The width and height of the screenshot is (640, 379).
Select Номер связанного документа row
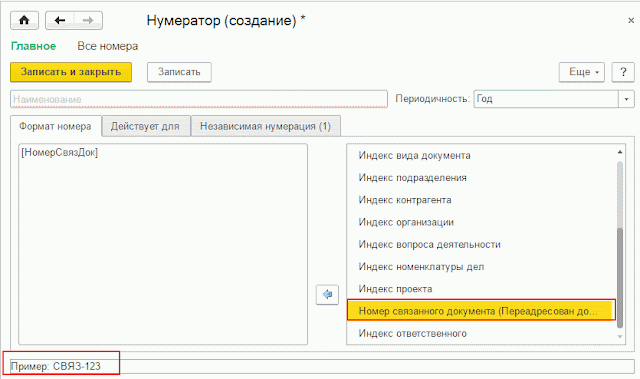[481, 311]
